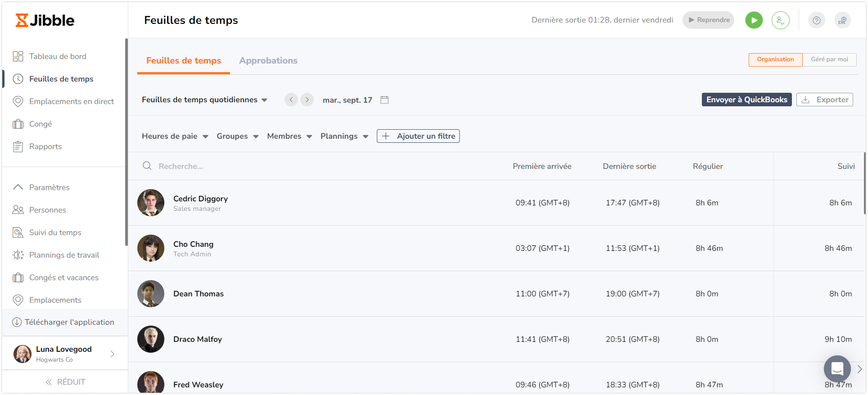The image size is (868, 395).
Task: Open Membres filter dropdown
Action: click(289, 136)
